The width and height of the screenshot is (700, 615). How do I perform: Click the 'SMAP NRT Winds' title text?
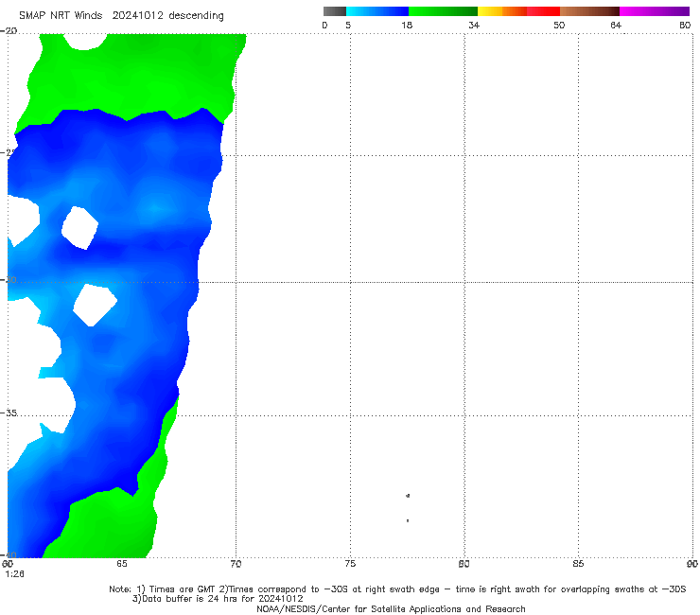pos(61,16)
